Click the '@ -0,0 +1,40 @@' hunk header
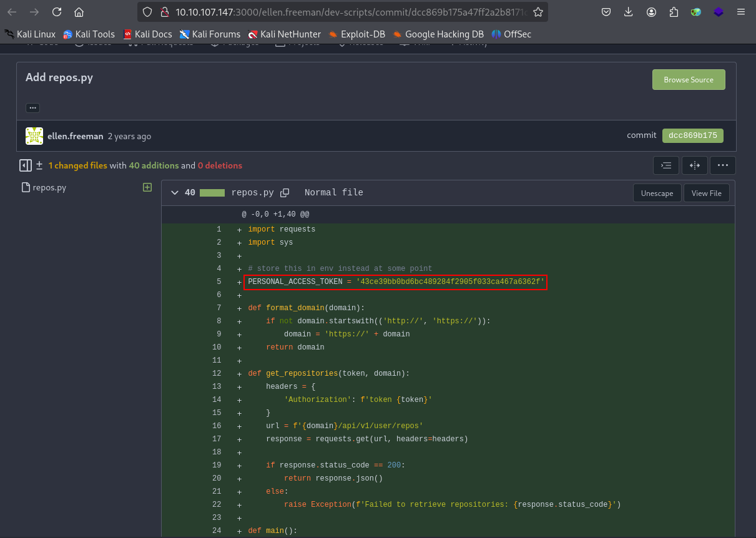This screenshot has height=538, width=756. click(x=275, y=214)
